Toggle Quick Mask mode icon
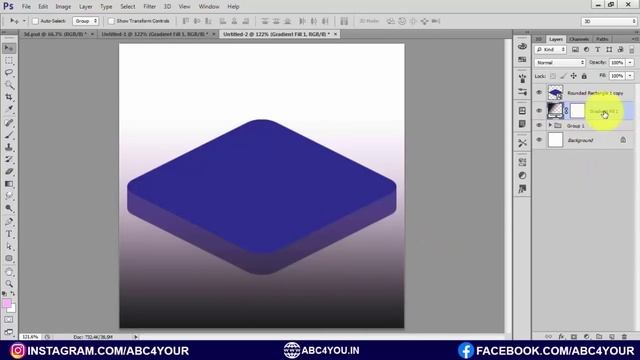This screenshot has width=640, height=360. pos(9,320)
